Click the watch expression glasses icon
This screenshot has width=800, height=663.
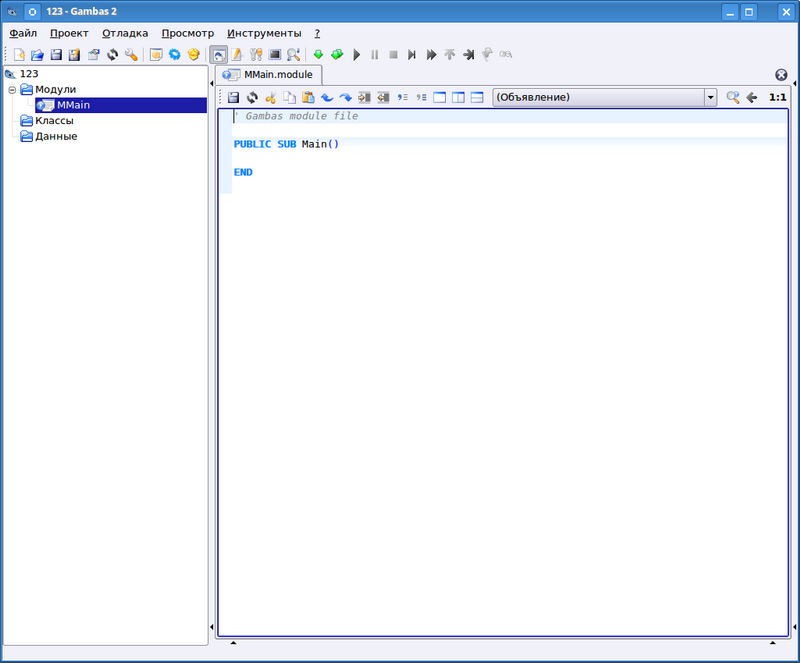pos(506,54)
